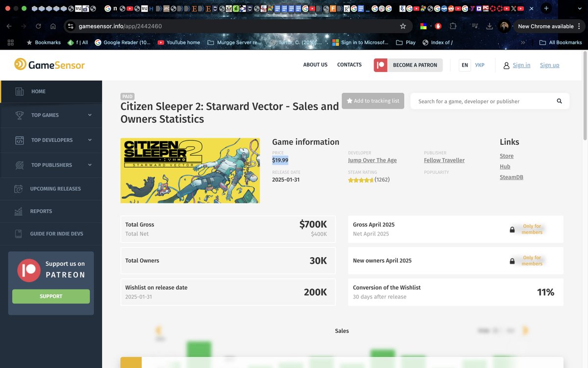Click the $700K total gross value

click(x=313, y=225)
